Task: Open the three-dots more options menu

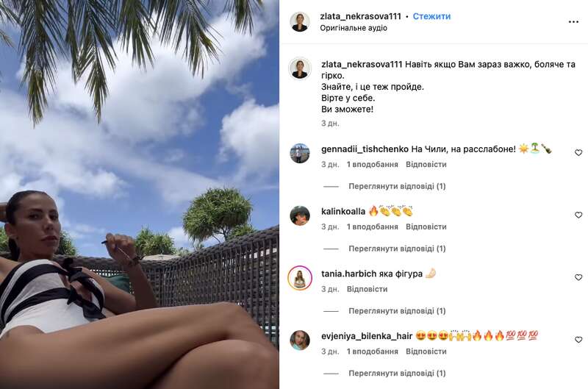Action: [x=573, y=22]
